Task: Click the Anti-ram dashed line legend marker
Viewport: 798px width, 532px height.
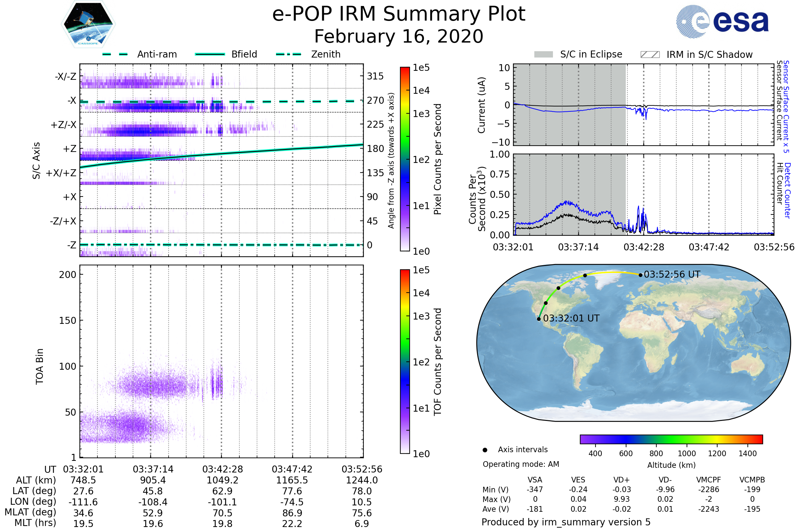Action: [x=115, y=54]
